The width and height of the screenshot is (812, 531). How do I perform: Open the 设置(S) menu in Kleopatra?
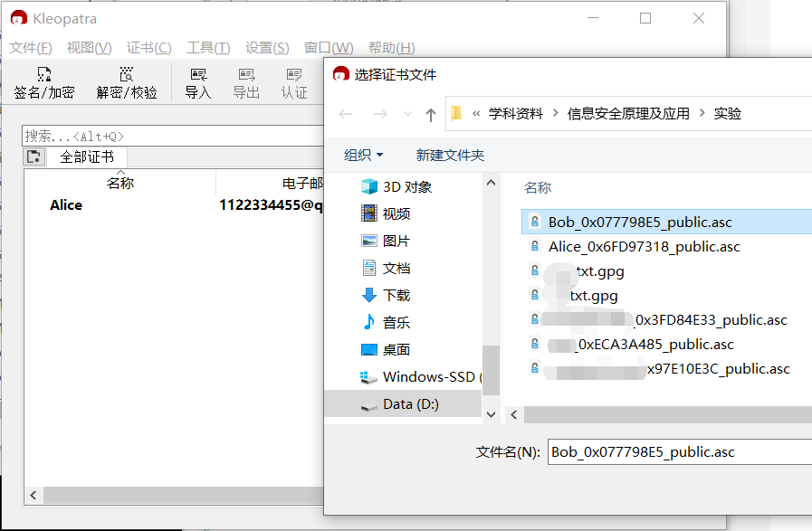tap(267, 48)
